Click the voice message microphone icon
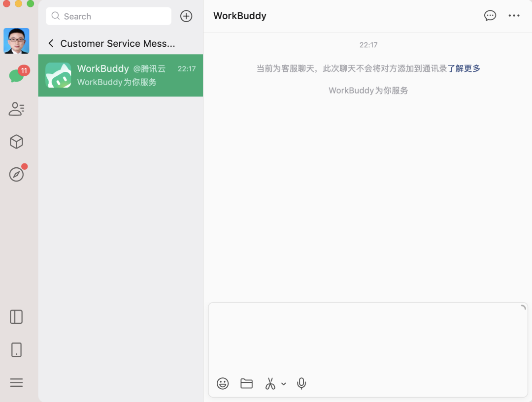The image size is (532, 402). 301,383
